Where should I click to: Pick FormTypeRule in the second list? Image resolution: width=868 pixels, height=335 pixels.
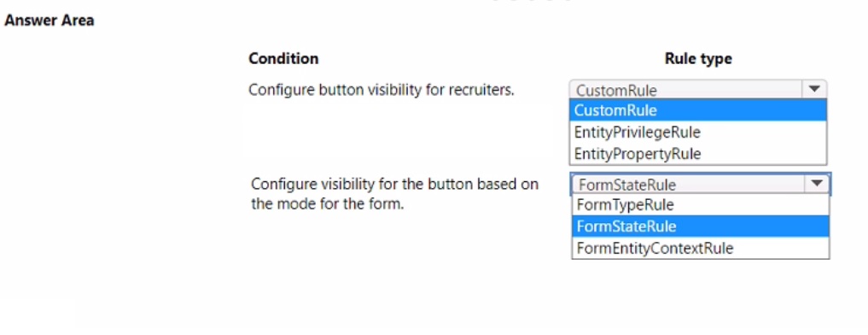point(700,204)
